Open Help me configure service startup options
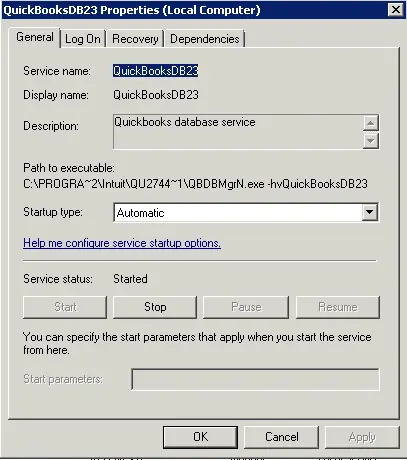Viewport: 407px width, 460px height. coord(122,243)
